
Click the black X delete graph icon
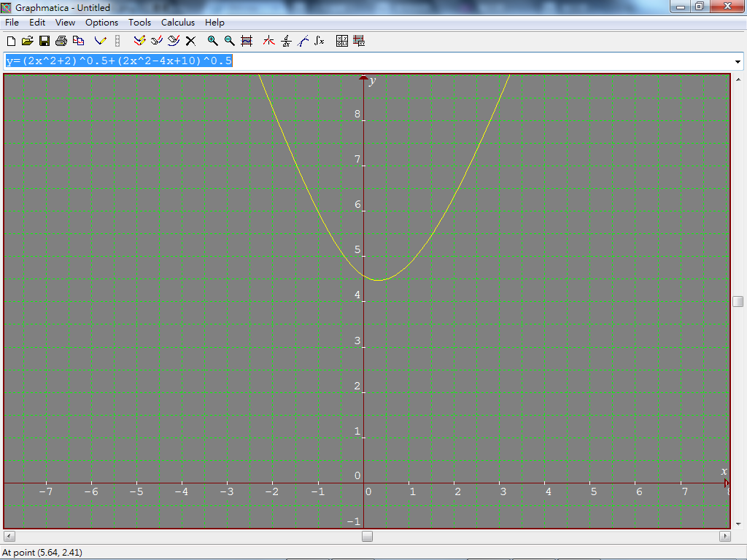pos(190,41)
